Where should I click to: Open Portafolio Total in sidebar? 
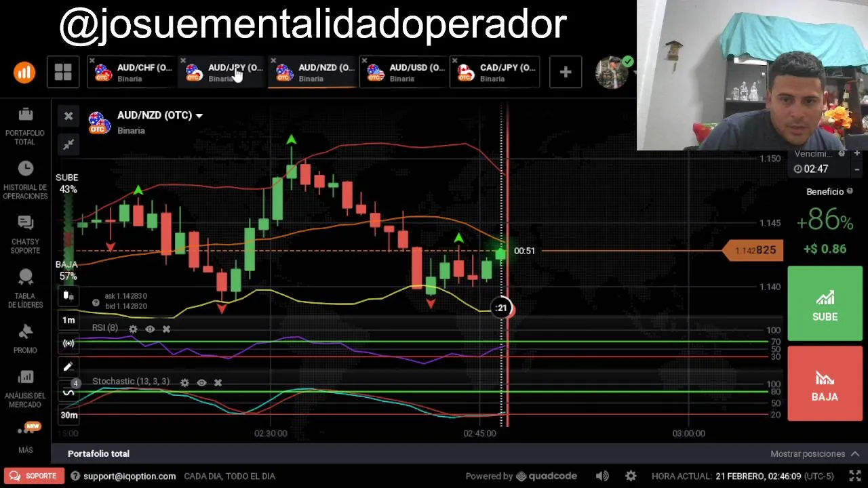pyautogui.click(x=25, y=127)
